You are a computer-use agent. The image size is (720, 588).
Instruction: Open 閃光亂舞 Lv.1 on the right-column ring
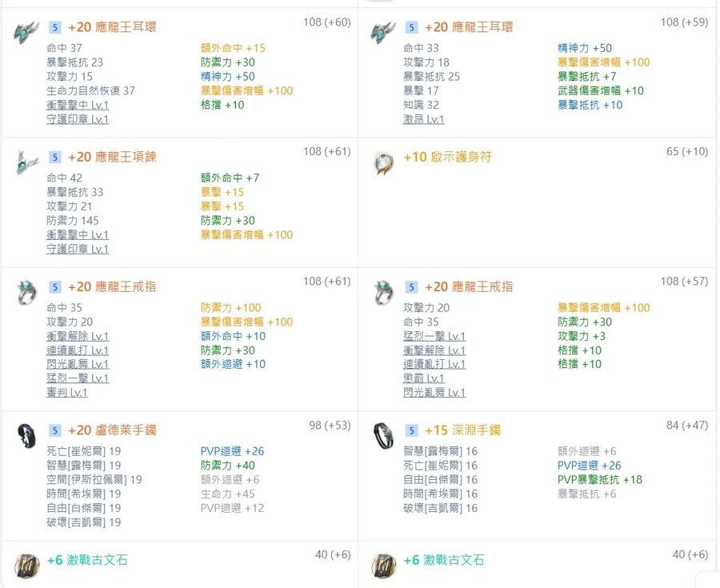434,392
